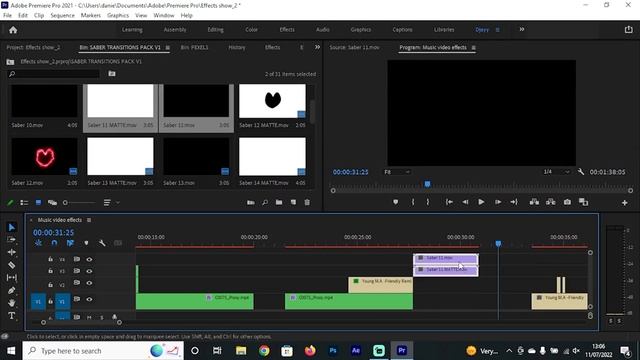This screenshot has width=640, height=360.
Task: Click the New Item icon
Action: point(293,202)
